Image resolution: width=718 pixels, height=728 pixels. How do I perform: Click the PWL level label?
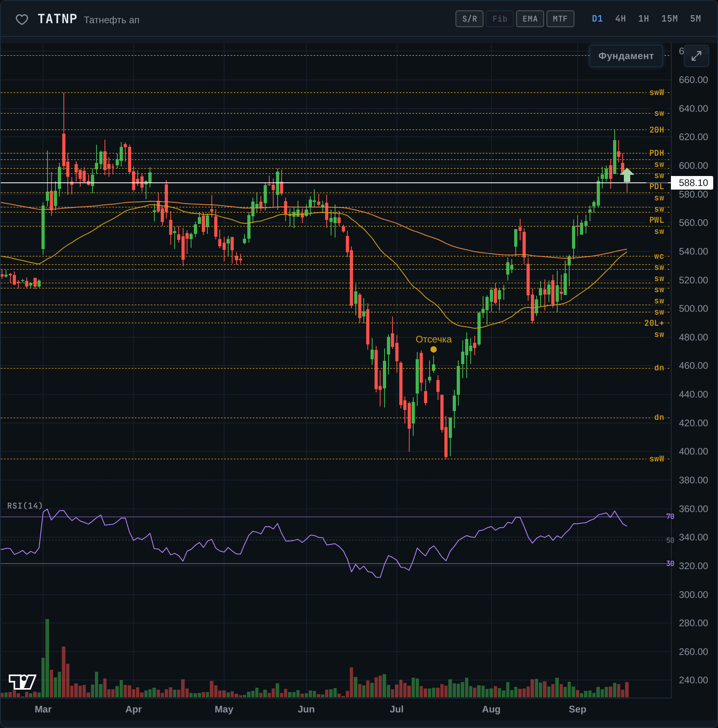click(x=657, y=220)
